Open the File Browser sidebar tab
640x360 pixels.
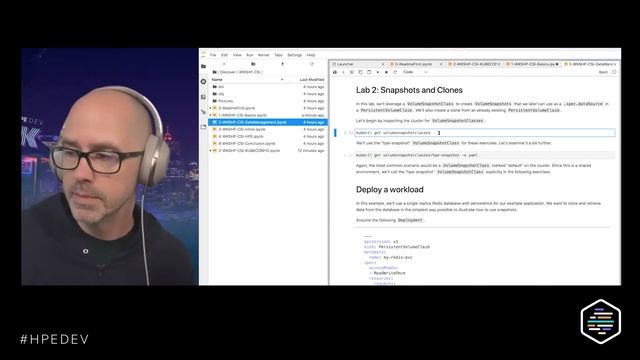point(204,66)
